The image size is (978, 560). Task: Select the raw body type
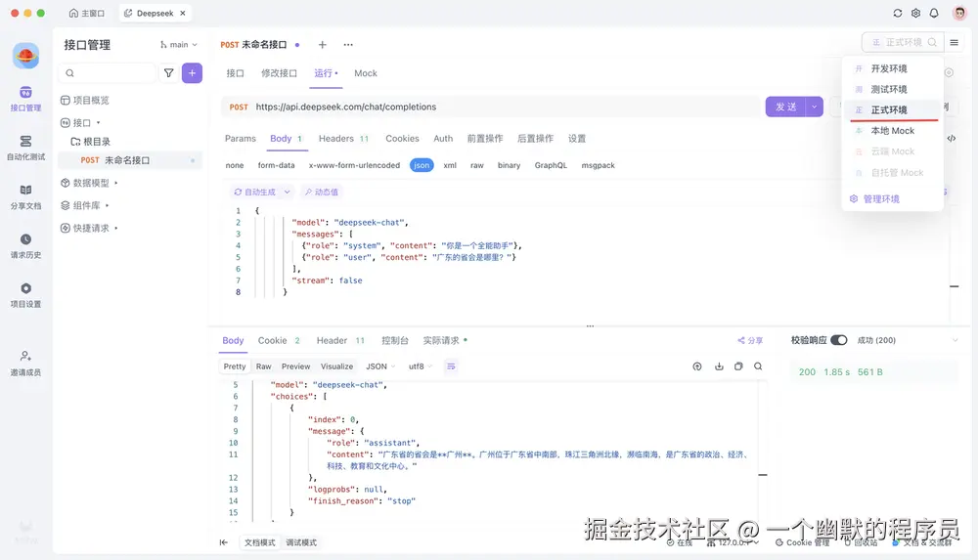coord(477,165)
